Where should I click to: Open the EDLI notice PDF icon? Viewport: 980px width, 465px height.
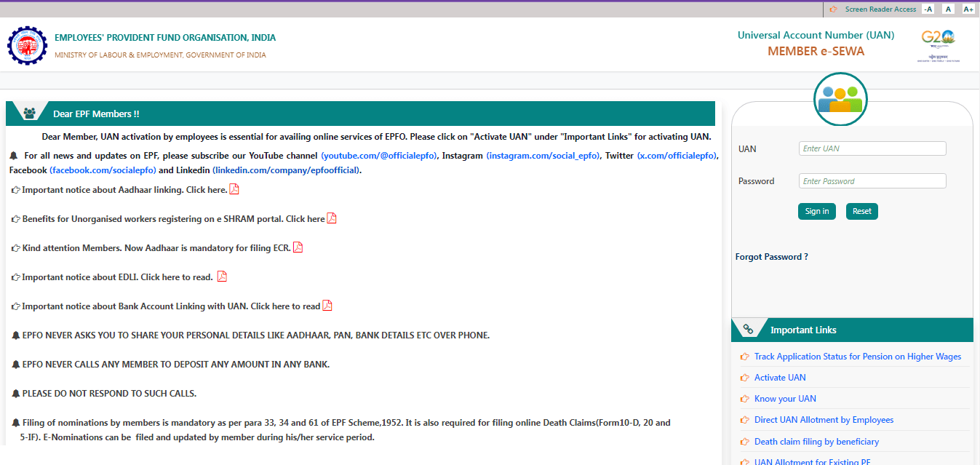tap(222, 277)
